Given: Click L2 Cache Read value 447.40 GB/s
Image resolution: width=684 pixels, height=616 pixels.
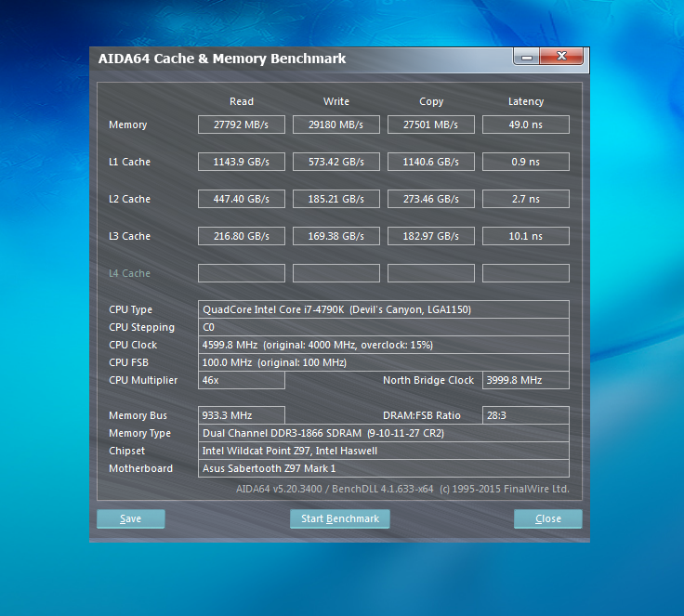Looking at the screenshot, I should pos(242,199).
